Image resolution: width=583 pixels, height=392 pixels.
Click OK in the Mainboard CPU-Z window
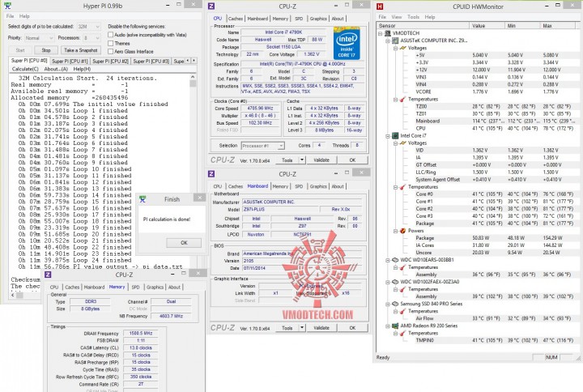tap(352, 328)
